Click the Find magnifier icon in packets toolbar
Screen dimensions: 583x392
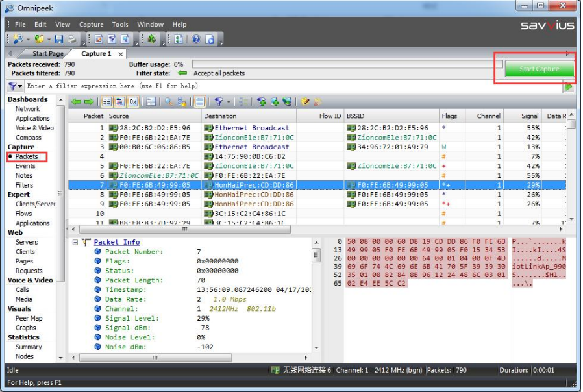pyautogui.click(x=169, y=102)
